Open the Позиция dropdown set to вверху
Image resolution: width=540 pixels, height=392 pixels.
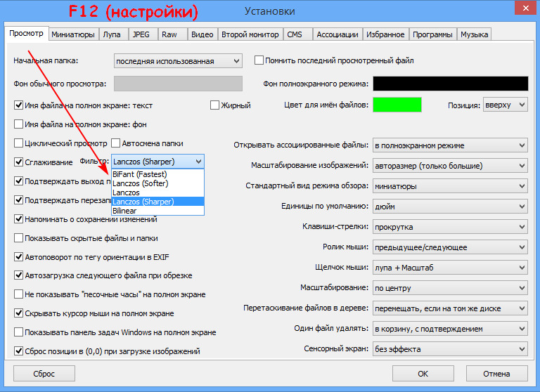coord(506,105)
